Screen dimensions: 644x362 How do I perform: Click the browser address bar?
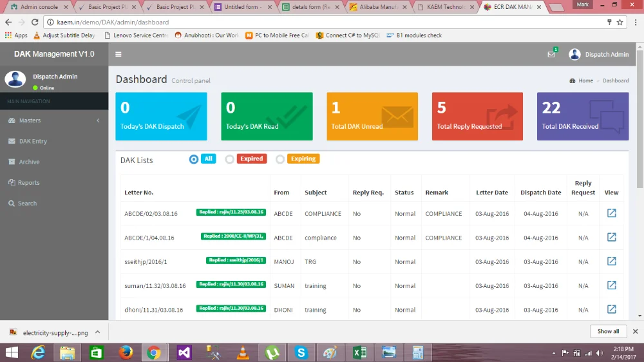[x=322, y=22]
